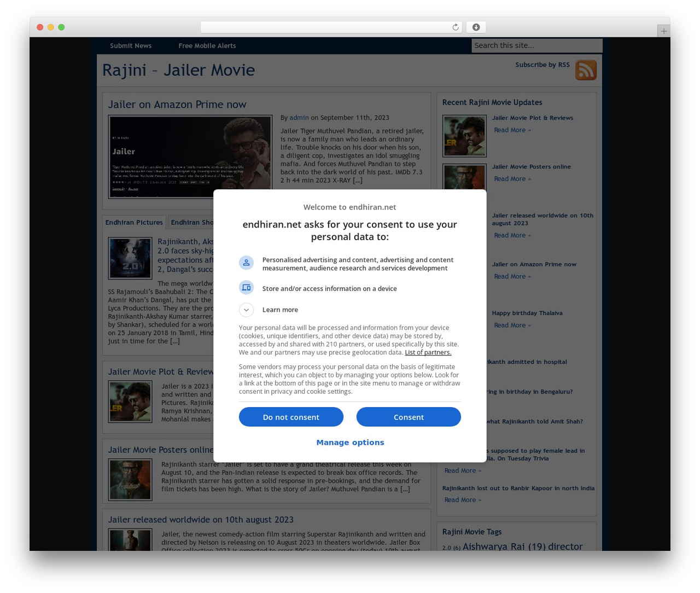Open Jailer on Amazon Prime now headline
Image resolution: width=700 pixels, height=593 pixels.
point(177,104)
